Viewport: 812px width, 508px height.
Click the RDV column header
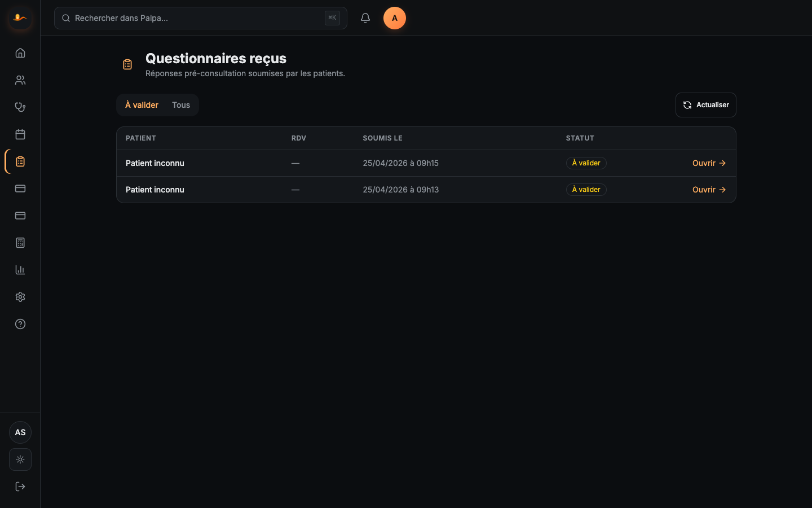point(299,138)
